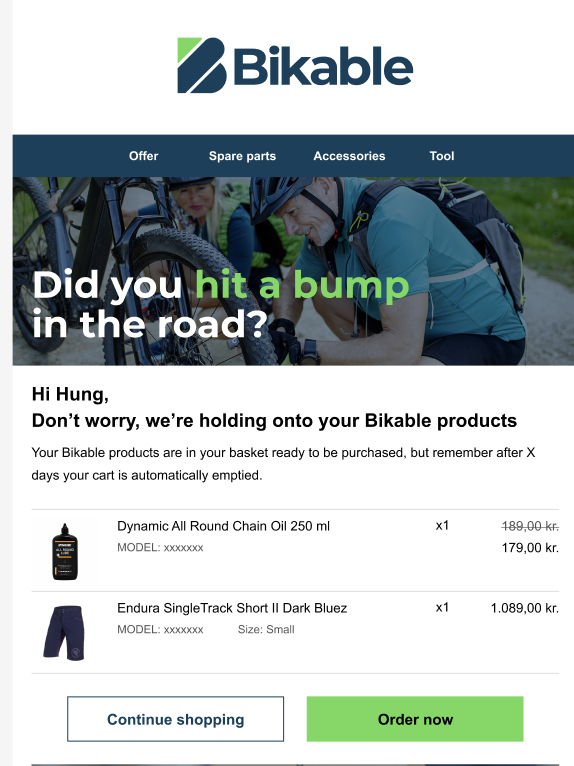This screenshot has height=766, width=574.
Task: Click the 1.089,00 kr. shorts price
Action: (525, 608)
